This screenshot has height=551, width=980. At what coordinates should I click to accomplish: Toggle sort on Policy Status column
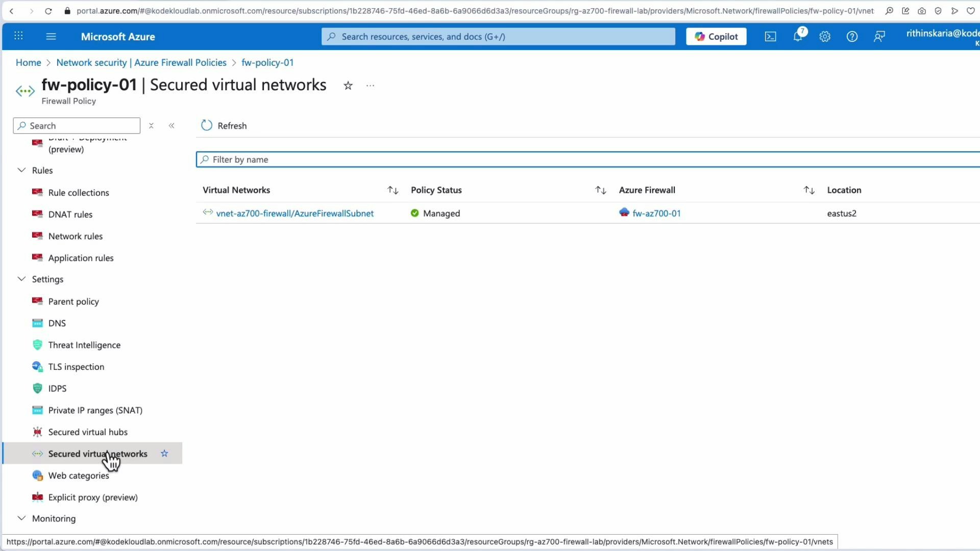coord(600,190)
